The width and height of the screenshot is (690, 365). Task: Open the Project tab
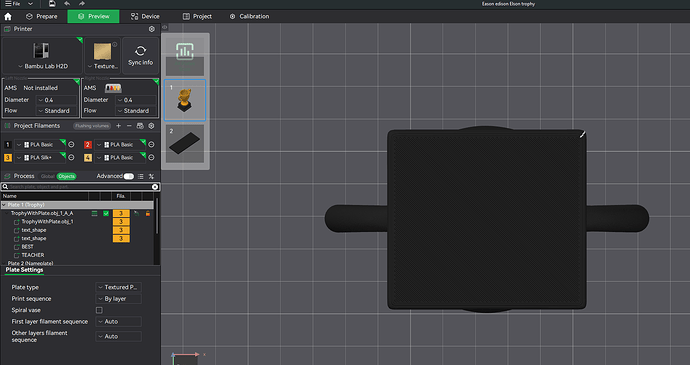point(197,16)
